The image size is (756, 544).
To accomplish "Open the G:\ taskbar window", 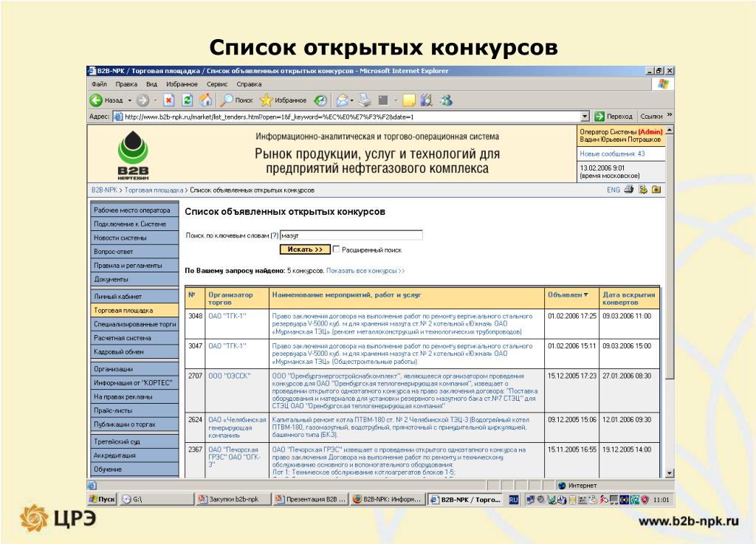I will click(157, 499).
